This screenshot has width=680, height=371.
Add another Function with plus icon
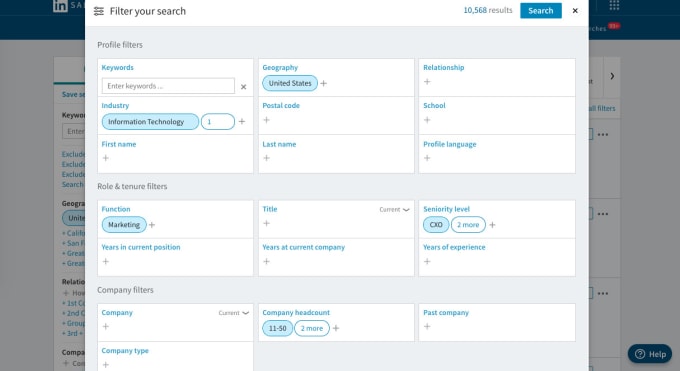[x=152, y=225]
